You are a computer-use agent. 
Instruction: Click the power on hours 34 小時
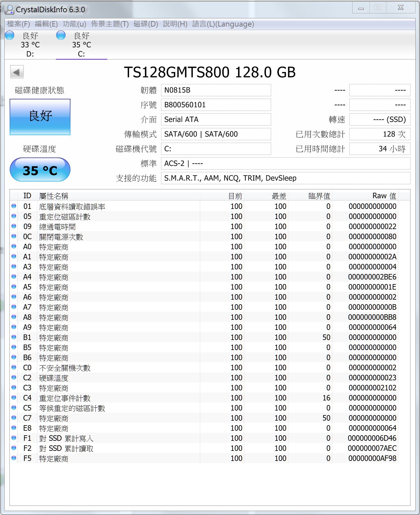380,149
